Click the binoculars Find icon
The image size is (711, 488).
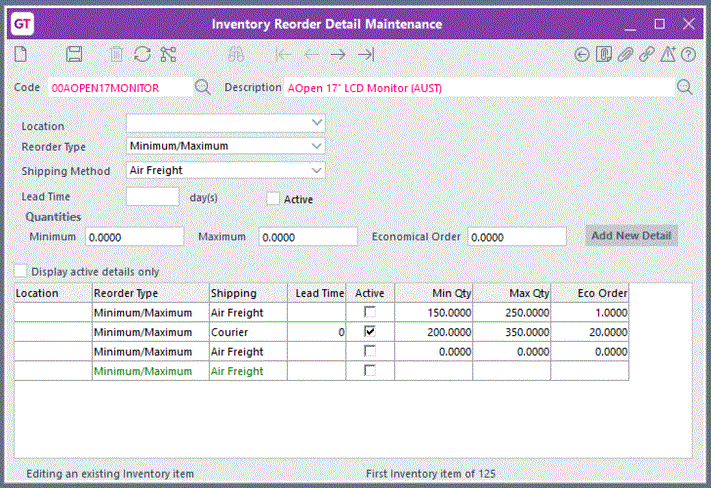(237, 54)
